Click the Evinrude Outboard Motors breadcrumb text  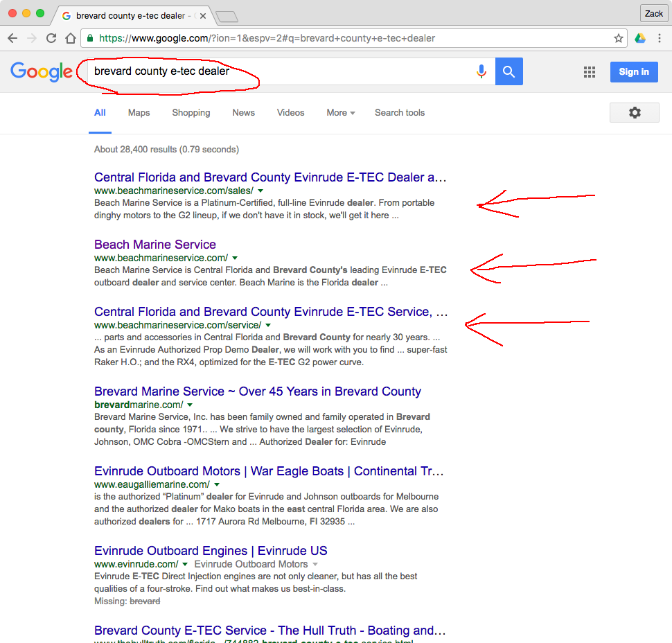click(251, 564)
